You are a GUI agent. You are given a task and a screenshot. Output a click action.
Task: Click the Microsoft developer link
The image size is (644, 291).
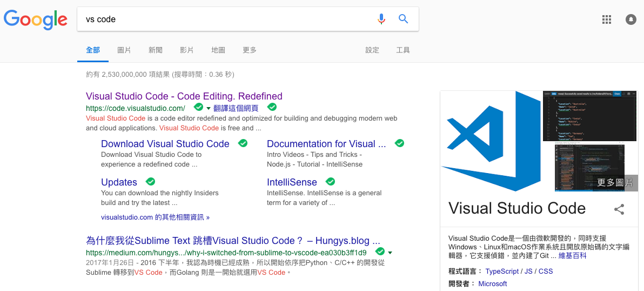(x=492, y=283)
